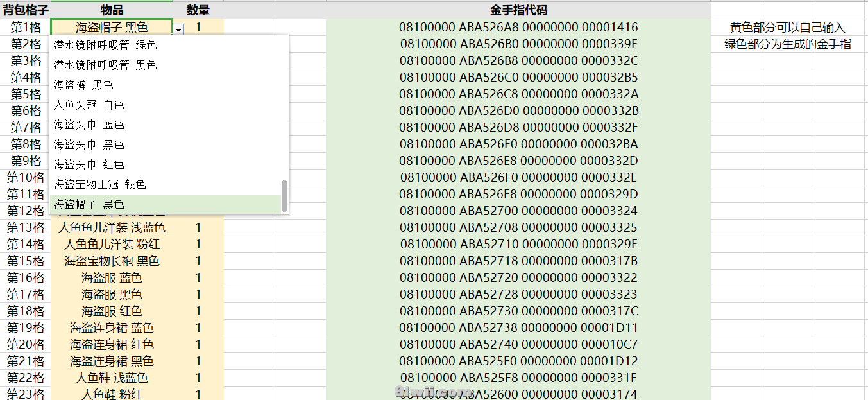
Task: Click item cell 人鱼鱼儿洋装 粉红
Action: click(x=112, y=244)
